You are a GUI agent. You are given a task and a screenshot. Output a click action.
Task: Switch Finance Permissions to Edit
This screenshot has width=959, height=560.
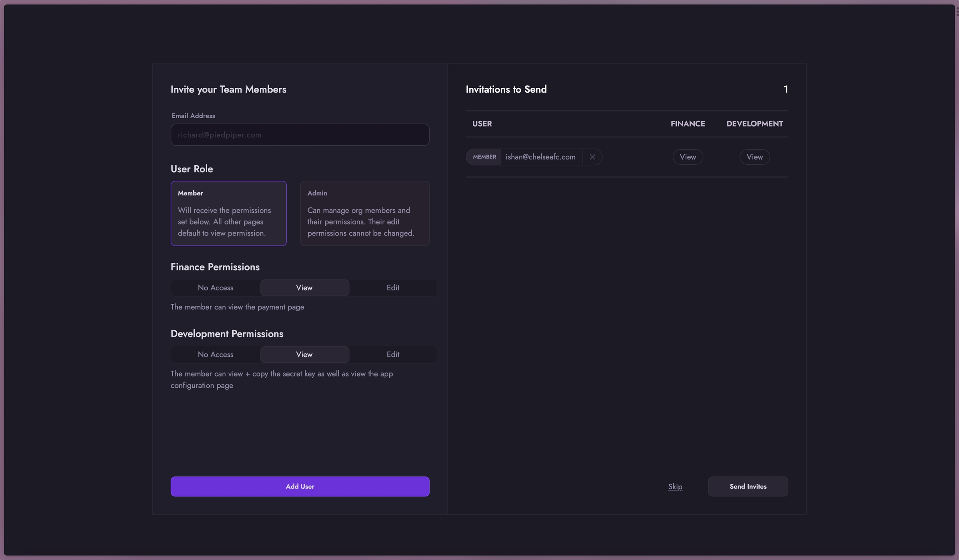click(393, 288)
